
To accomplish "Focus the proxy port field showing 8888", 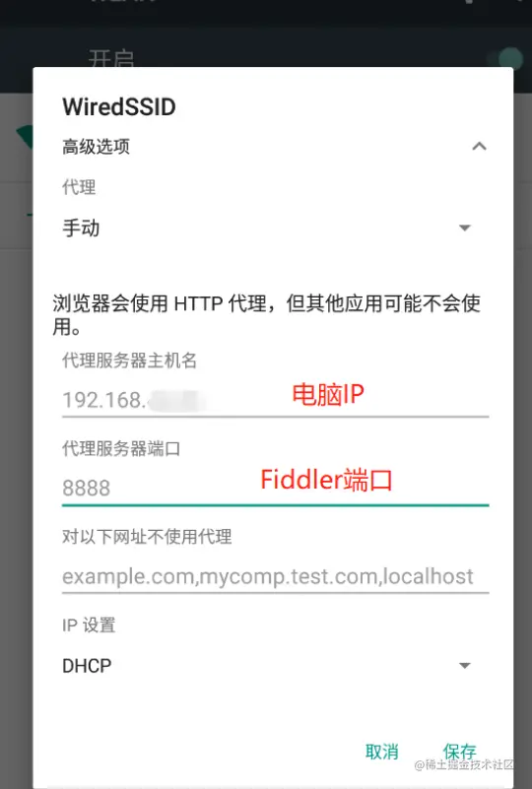I will 275,488.
